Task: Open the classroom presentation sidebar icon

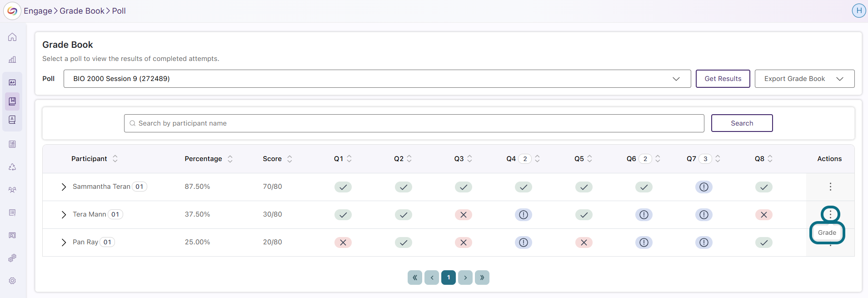Action: click(12, 235)
